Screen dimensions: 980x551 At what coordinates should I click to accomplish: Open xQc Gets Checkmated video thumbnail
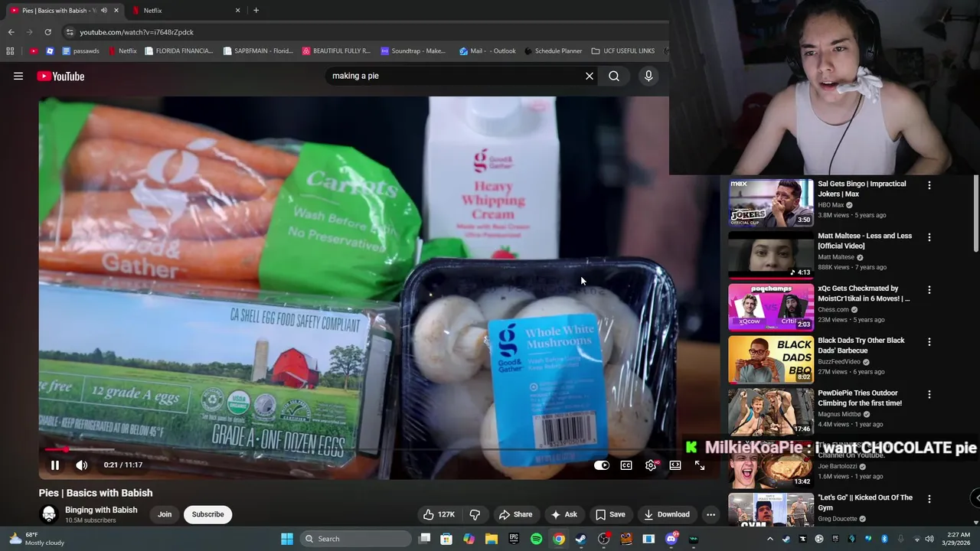tap(771, 307)
